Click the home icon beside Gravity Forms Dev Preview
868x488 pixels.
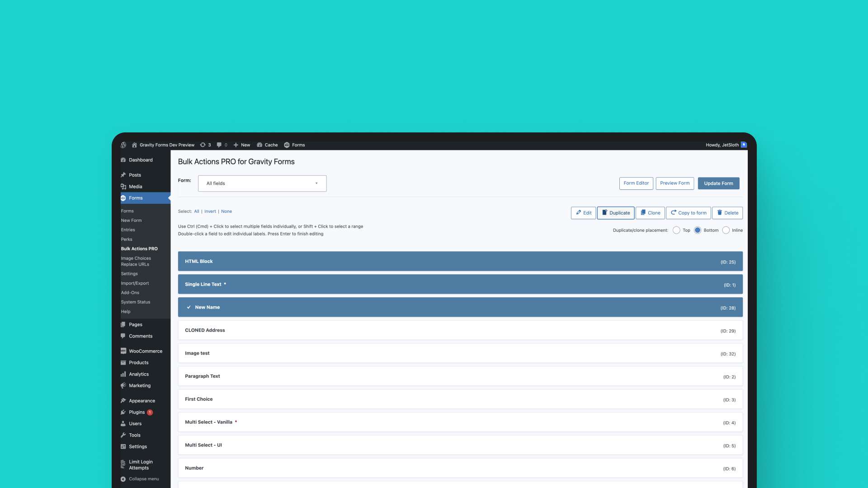(x=134, y=145)
